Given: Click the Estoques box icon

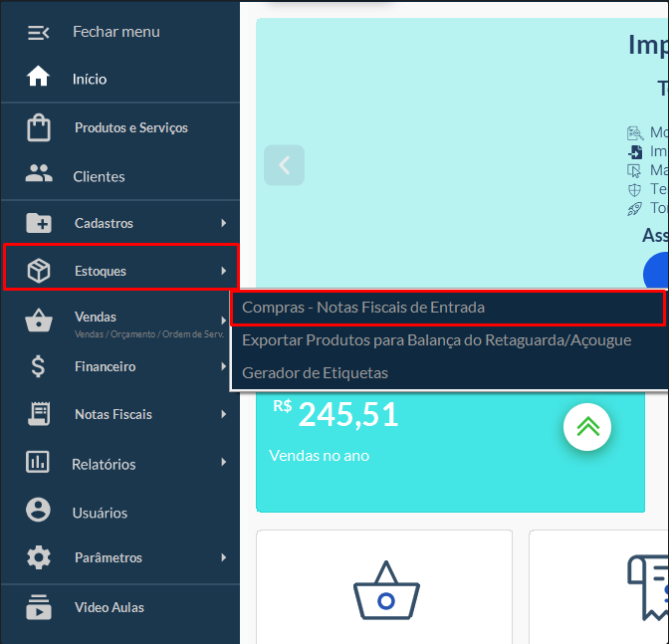Looking at the screenshot, I should coord(38,271).
